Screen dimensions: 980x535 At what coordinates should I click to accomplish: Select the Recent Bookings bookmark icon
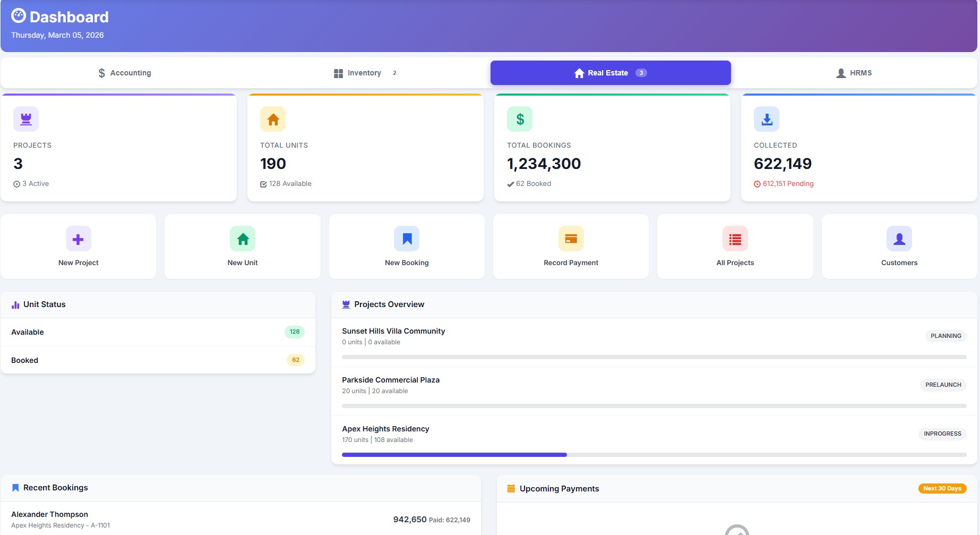coord(15,487)
